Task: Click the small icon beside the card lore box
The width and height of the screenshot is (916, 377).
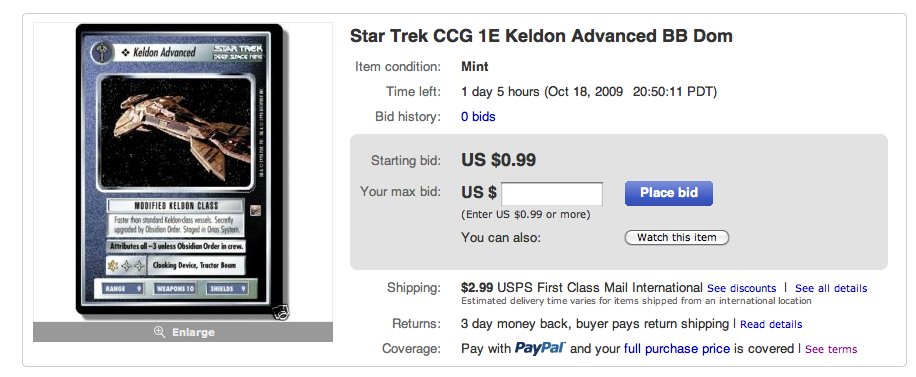Action: pos(255,210)
